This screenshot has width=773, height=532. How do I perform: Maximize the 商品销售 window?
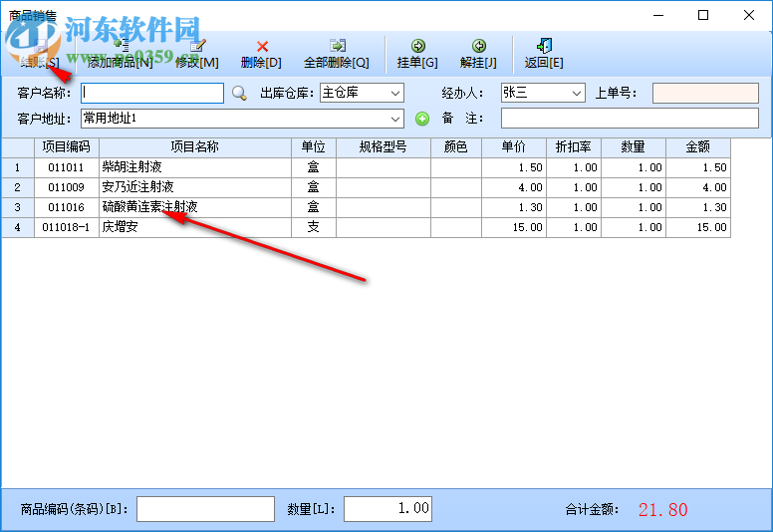coord(703,15)
